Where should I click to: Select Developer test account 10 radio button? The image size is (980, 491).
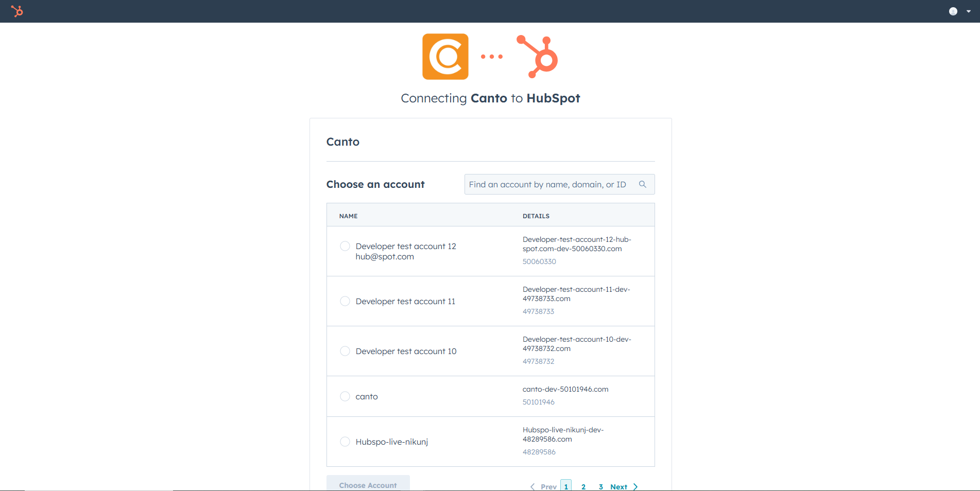[x=345, y=351]
